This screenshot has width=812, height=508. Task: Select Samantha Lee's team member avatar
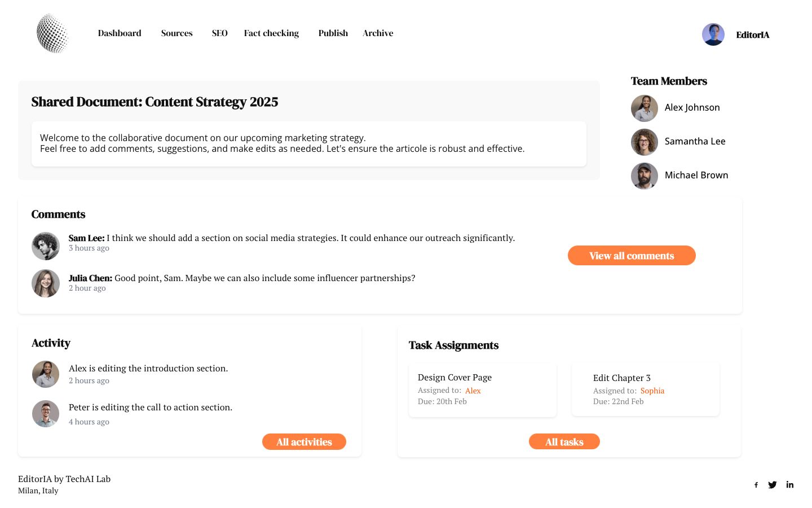[645, 142]
